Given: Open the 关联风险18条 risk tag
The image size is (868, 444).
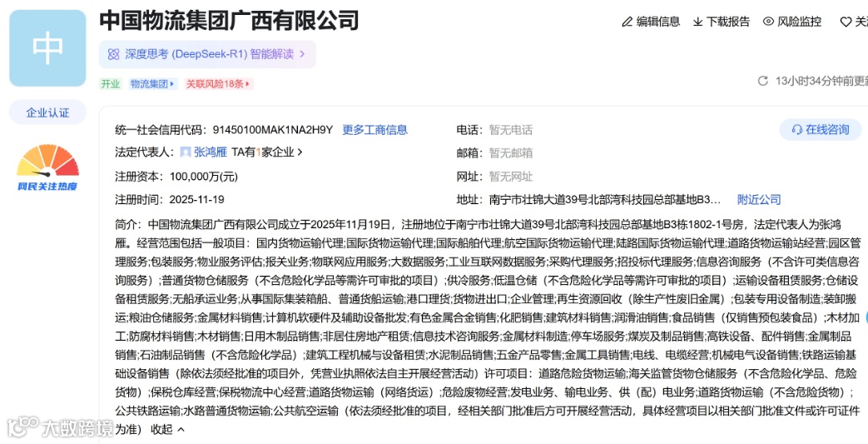Looking at the screenshot, I should pos(218,83).
